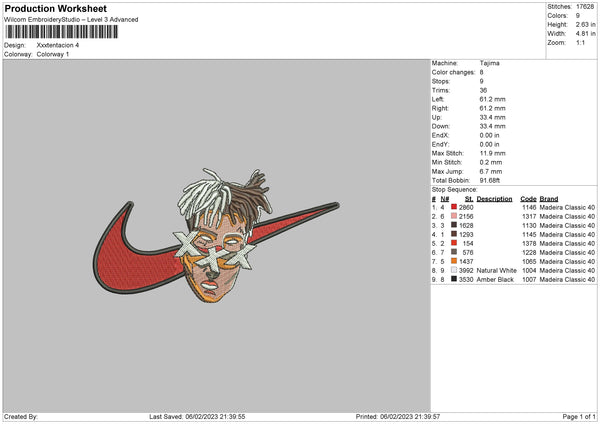Click the Color changes value 8

coord(481,72)
